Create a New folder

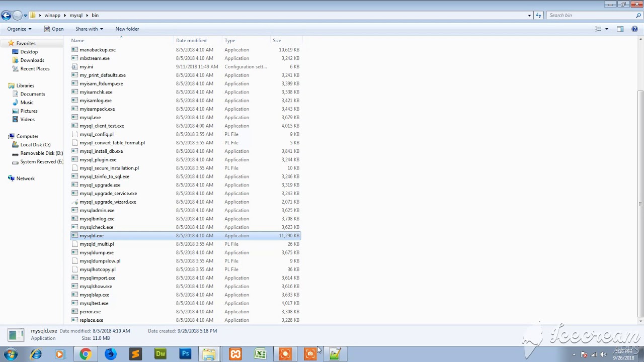[x=127, y=29]
